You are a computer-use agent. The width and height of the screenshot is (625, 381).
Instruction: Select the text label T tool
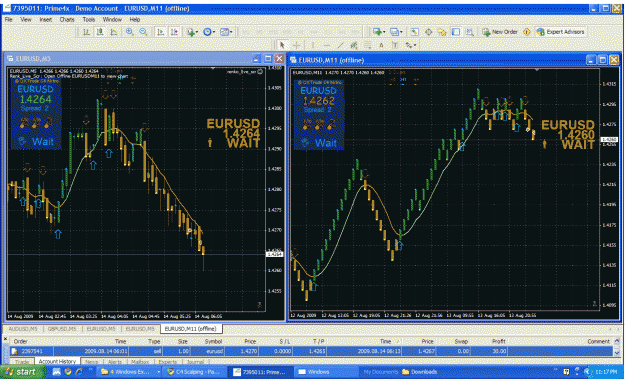(395, 45)
